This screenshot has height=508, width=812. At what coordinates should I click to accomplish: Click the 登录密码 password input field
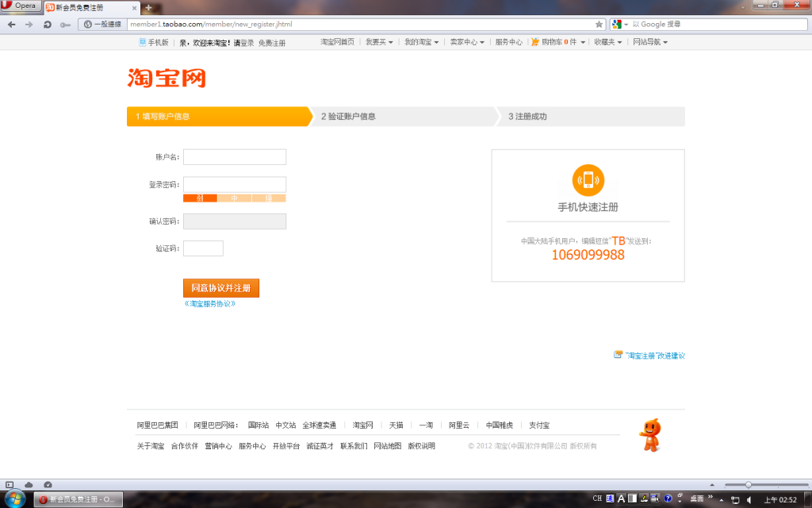(x=235, y=184)
